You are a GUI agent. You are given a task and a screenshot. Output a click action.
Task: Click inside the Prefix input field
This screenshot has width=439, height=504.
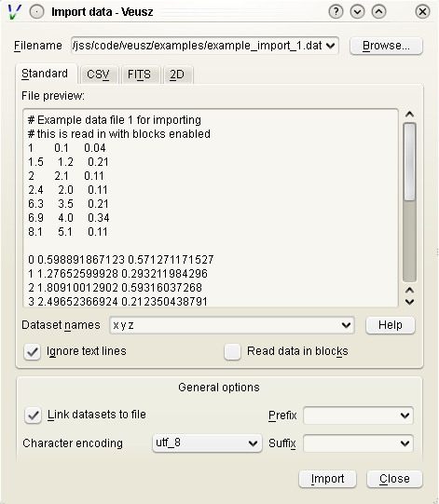pos(351,415)
